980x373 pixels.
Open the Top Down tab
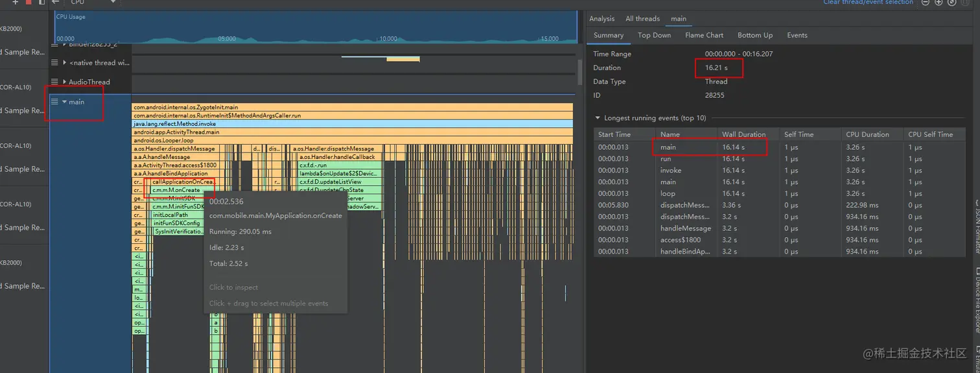[654, 35]
